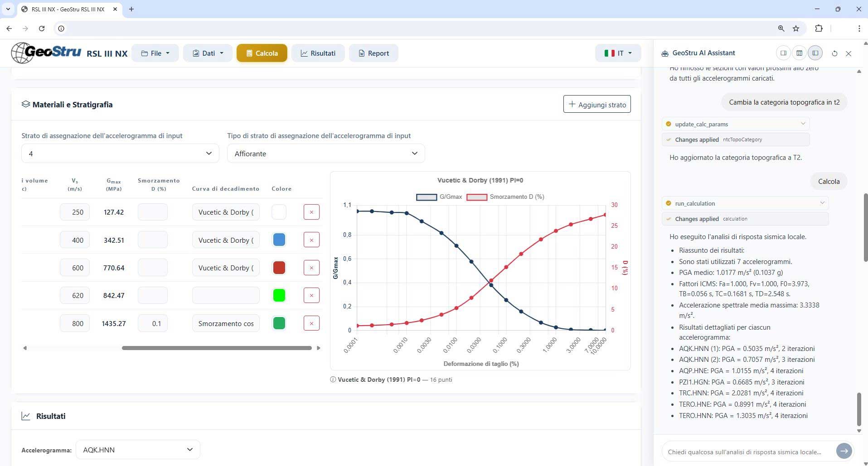The image size is (868, 466).
Task: Bookmark this page with star icon
Action: coord(796,29)
